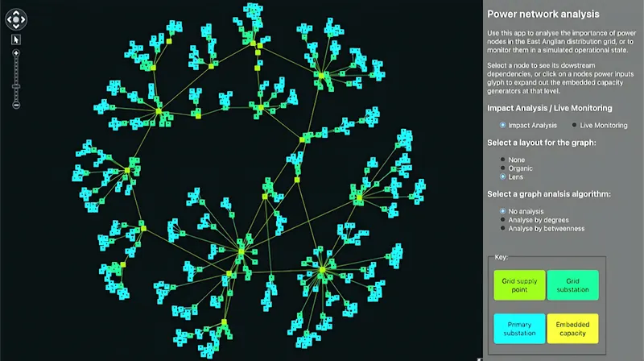Click the Power network analysis heading
Screen dimensions: 644x361
click(x=543, y=14)
